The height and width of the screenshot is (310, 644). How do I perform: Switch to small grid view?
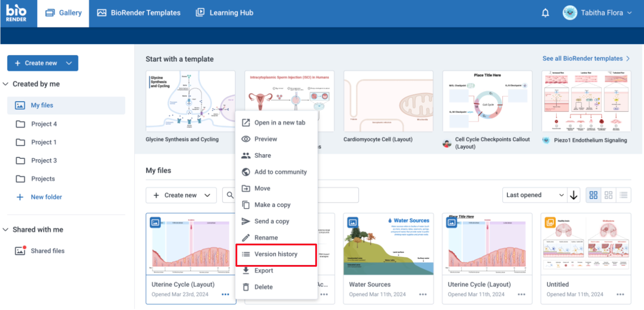coord(608,195)
